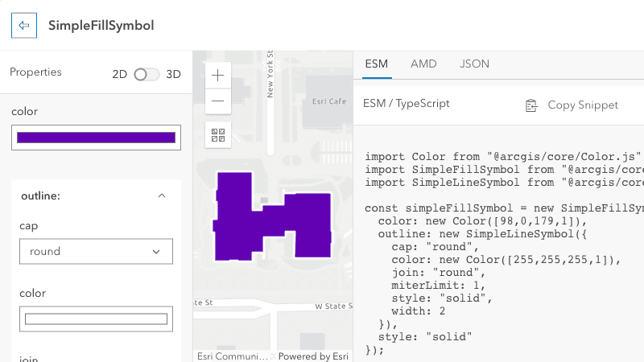Viewport: 644px width, 362px height.
Task: Switch to the JSON tab
Action: pos(474,64)
